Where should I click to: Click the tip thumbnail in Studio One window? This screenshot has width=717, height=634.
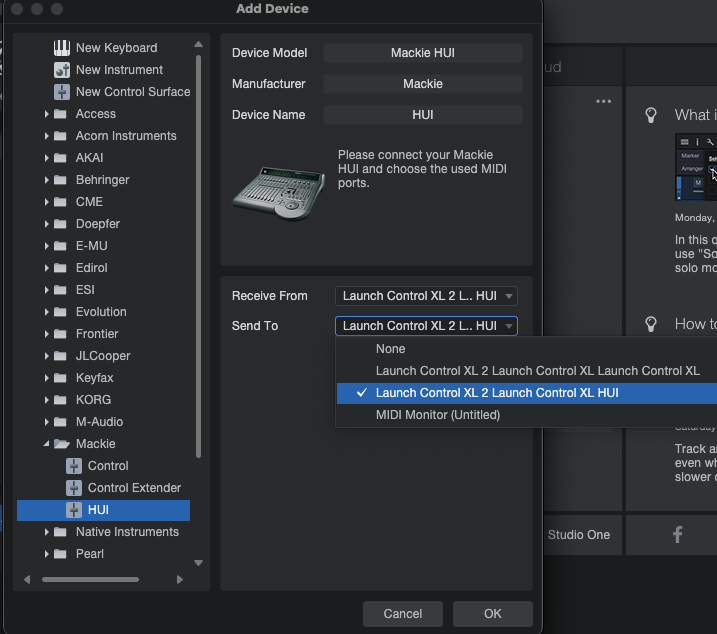696,167
